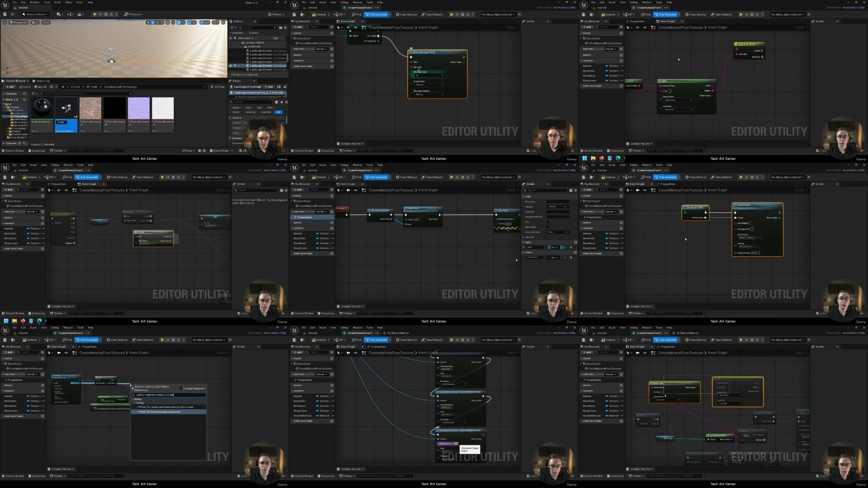The image size is (868, 488).
Task: Select the viewport Rotate gizmo tool
Action: point(158,22)
